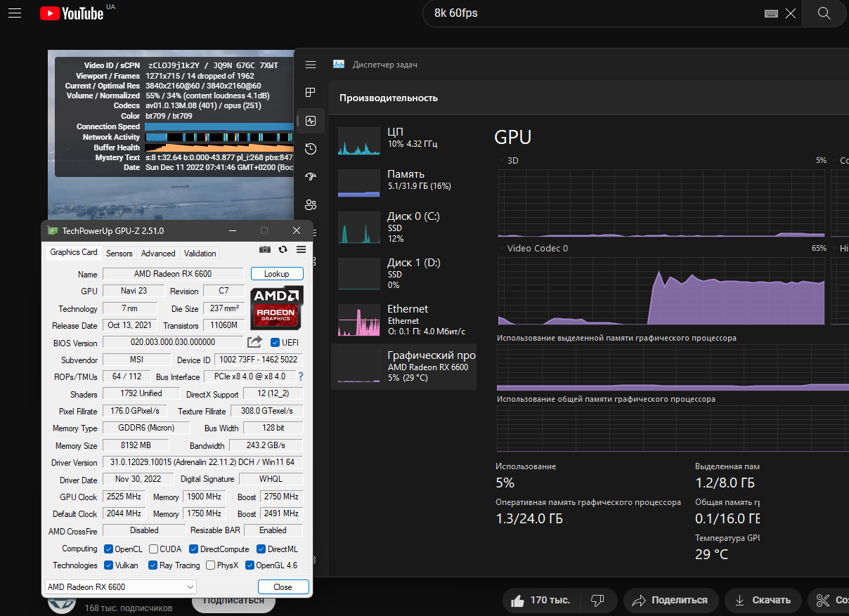
Task: Open the GPU-Z hamburger menu
Action: coord(301,249)
